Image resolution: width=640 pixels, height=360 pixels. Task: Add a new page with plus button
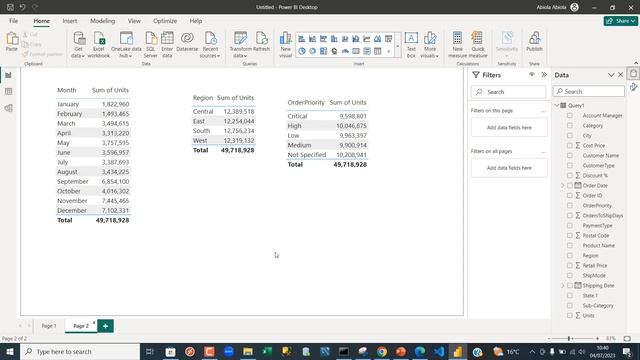click(105, 326)
